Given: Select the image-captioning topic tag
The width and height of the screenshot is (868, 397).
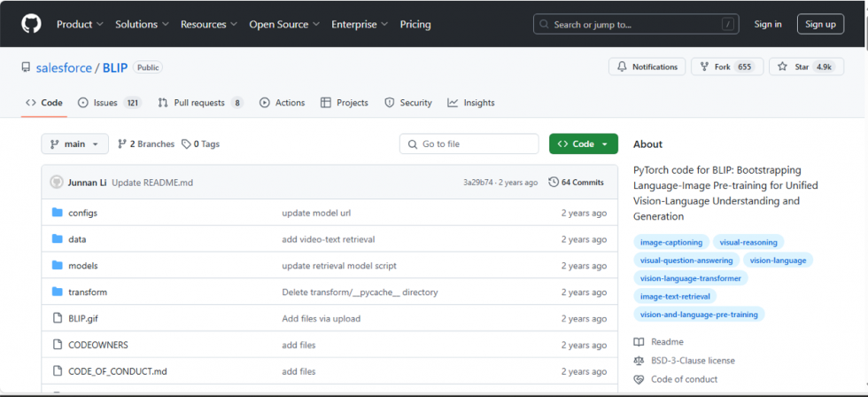Looking at the screenshot, I should (x=671, y=242).
